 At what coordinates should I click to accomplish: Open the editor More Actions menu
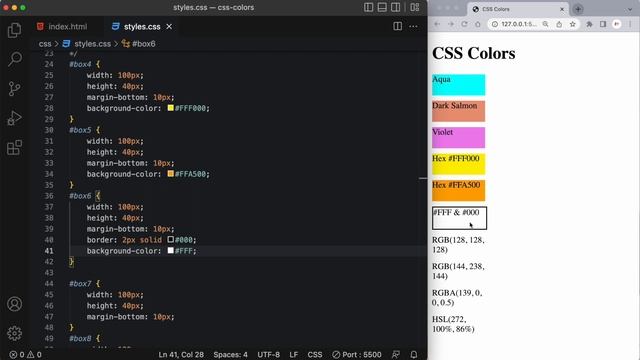413,26
